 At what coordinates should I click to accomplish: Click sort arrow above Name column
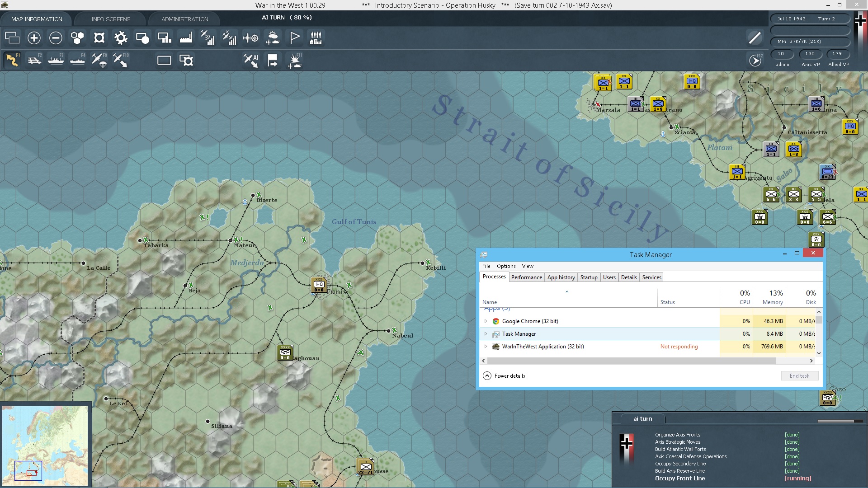pyautogui.click(x=566, y=291)
